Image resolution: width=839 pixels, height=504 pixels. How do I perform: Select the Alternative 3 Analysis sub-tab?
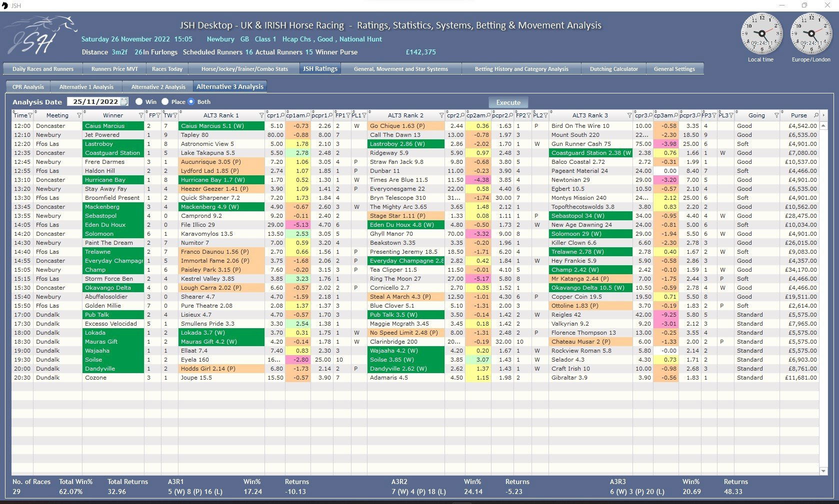(230, 86)
